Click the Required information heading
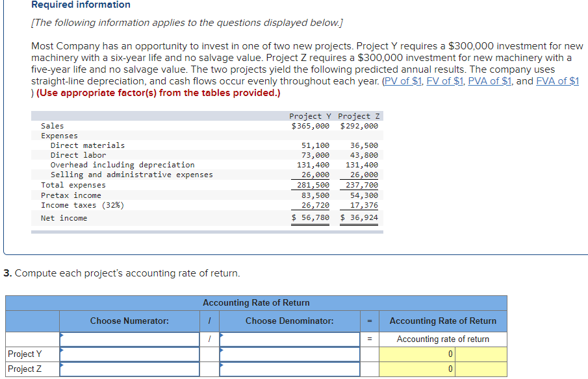The width and height of the screenshot is (588, 379). [x=81, y=5]
